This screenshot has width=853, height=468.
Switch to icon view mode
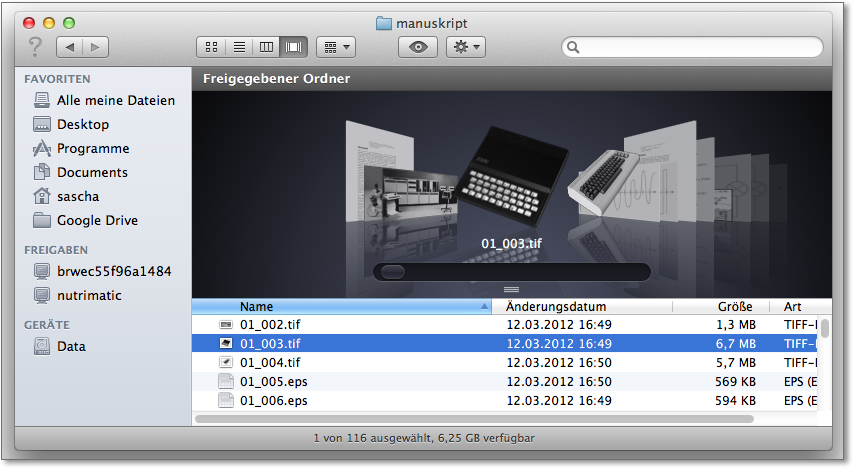pyautogui.click(x=212, y=46)
